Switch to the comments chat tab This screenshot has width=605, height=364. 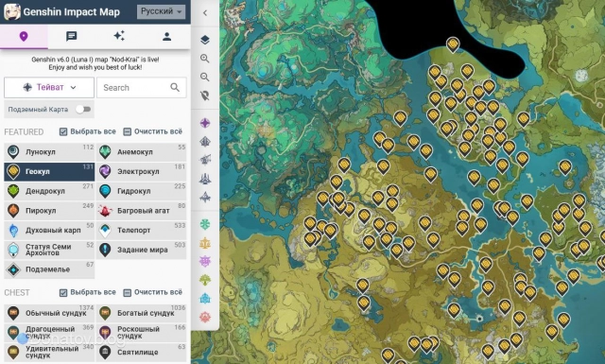(x=72, y=36)
